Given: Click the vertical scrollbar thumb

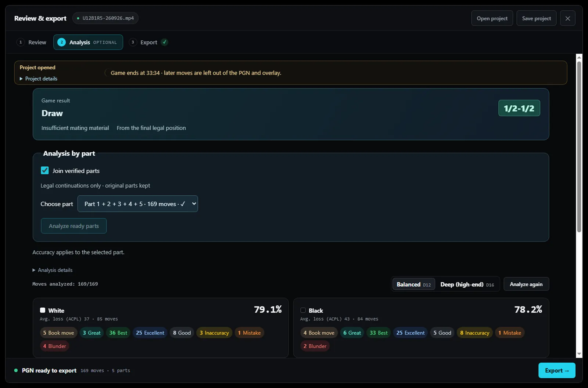Looking at the screenshot, I should click(x=579, y=147).
